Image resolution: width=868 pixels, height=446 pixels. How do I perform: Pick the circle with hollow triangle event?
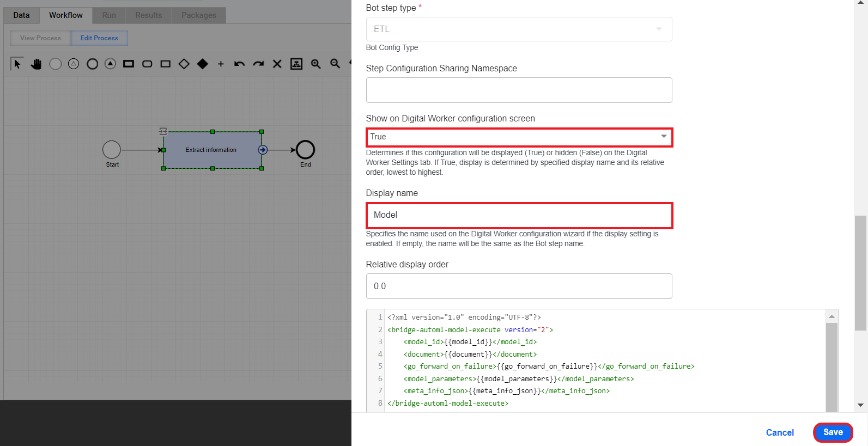point(74,64)
